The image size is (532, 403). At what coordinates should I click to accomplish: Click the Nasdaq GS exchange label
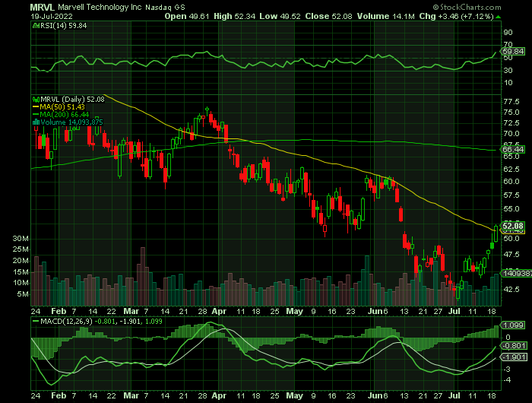coord(165,8)
